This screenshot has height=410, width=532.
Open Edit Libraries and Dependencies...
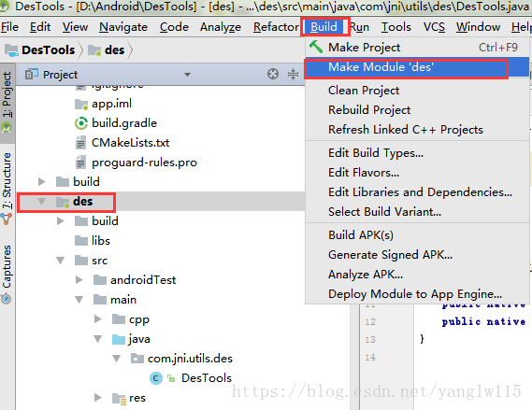click(x=417, y=192)
